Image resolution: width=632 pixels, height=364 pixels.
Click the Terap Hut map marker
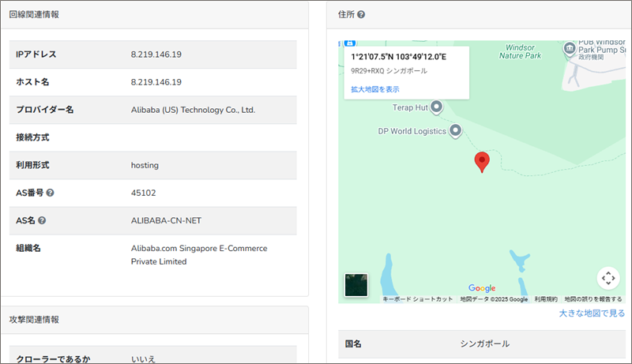(x=435, y=107)
